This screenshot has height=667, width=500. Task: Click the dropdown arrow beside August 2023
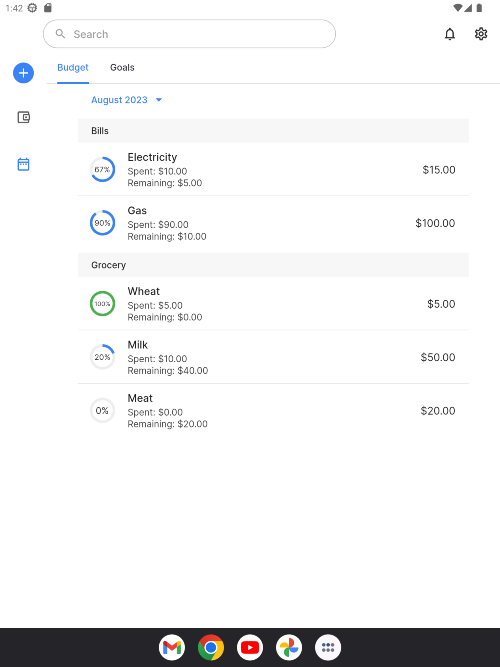[159, 100]
